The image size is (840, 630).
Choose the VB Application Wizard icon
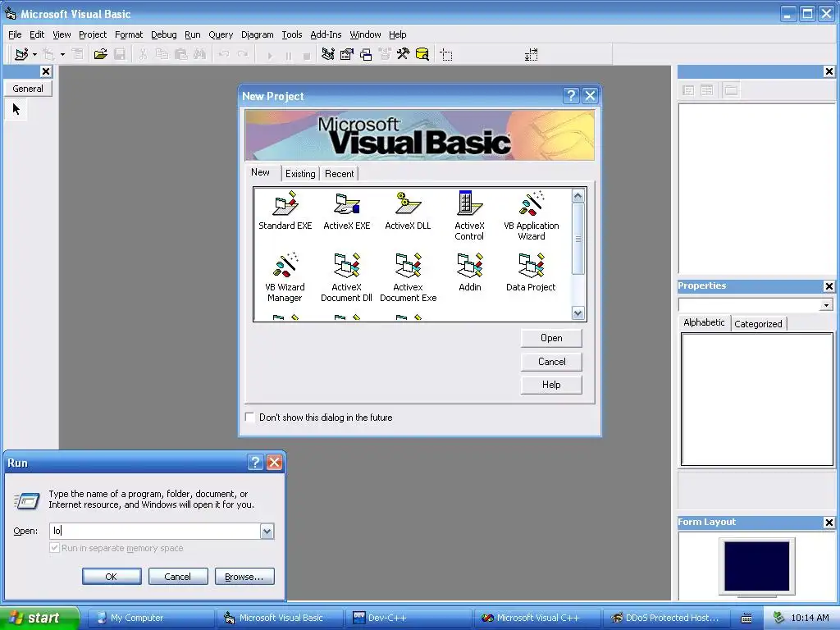pos(531,216)
